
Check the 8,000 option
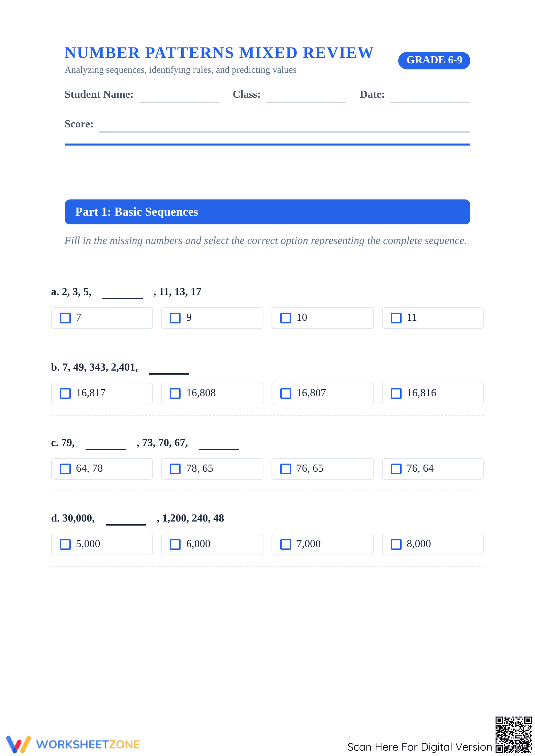[396, 544]
